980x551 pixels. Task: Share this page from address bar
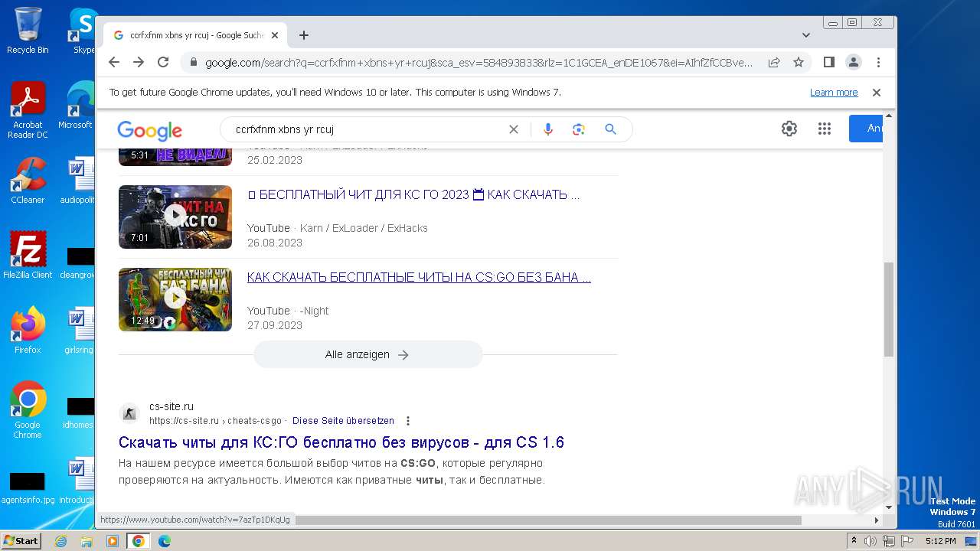(x=774, y=62)
